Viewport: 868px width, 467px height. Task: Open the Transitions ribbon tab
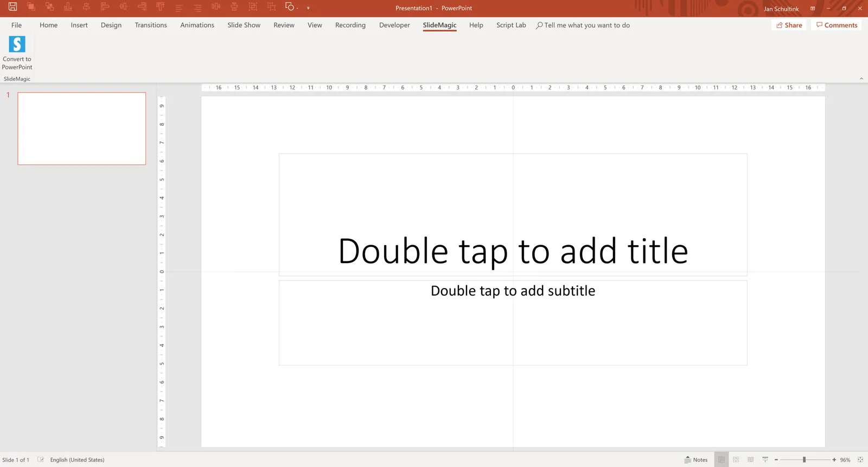(x=151, y=25)
